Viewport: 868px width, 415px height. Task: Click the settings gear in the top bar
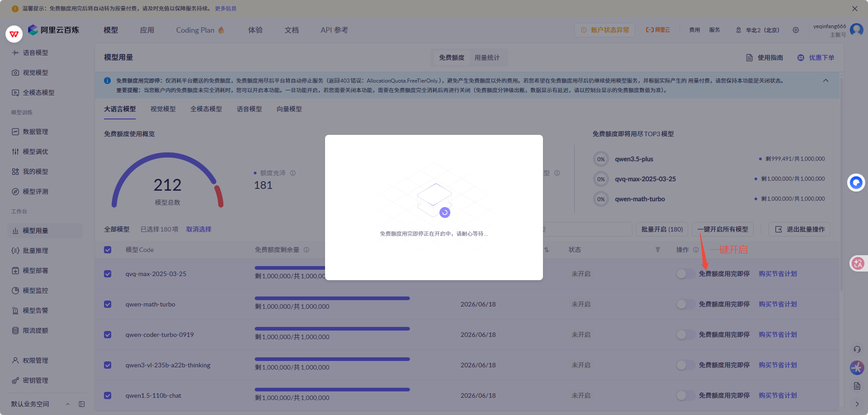[796, 30]
